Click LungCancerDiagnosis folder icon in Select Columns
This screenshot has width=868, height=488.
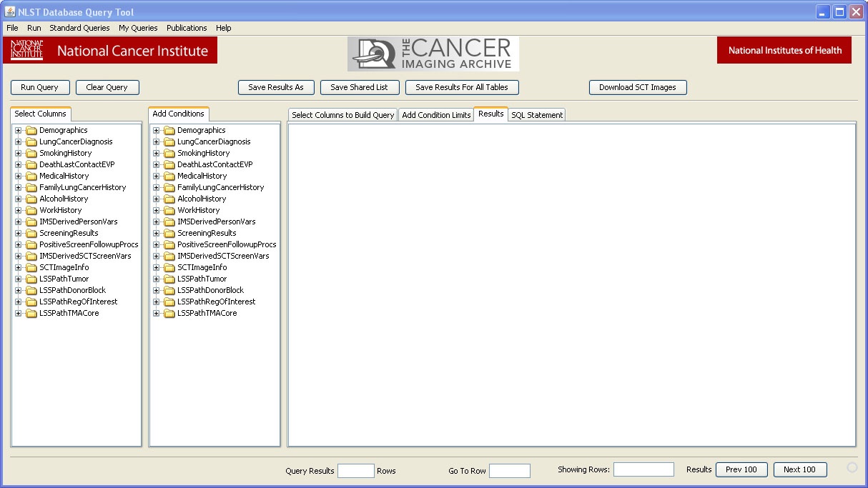point(31,142)
